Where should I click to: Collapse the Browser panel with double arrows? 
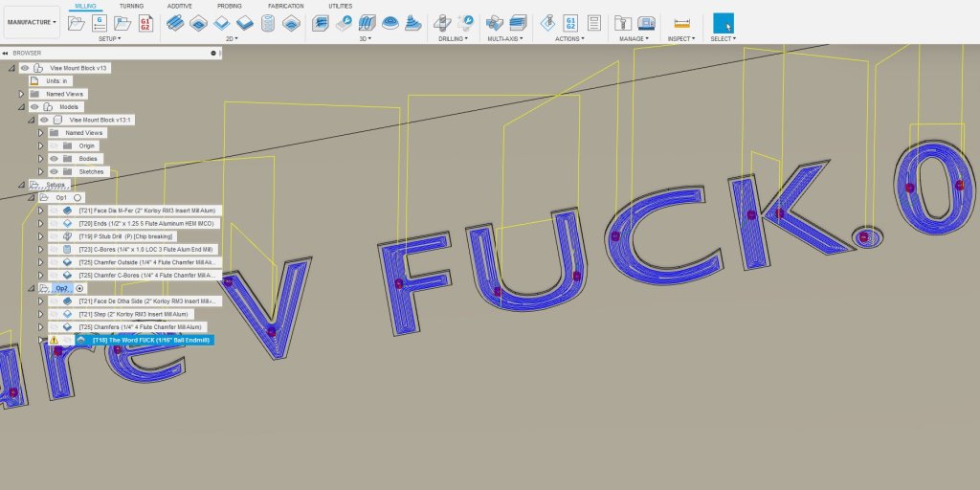[8, 54]
